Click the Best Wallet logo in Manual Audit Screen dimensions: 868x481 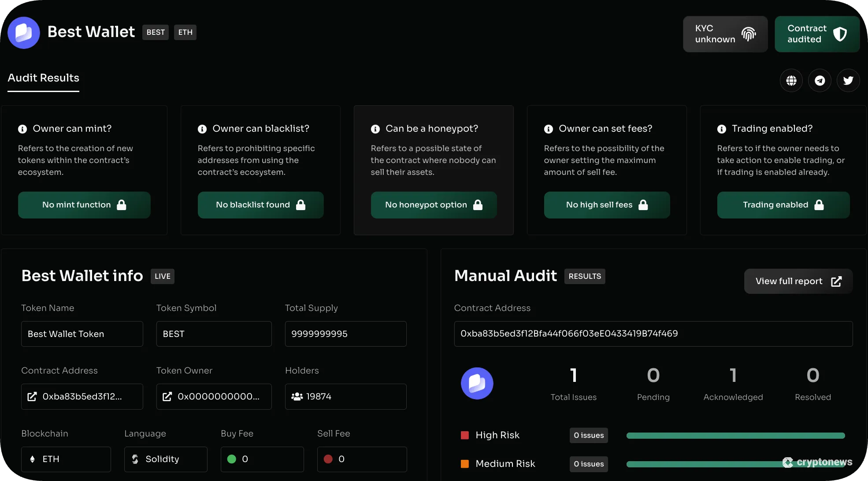477,384
